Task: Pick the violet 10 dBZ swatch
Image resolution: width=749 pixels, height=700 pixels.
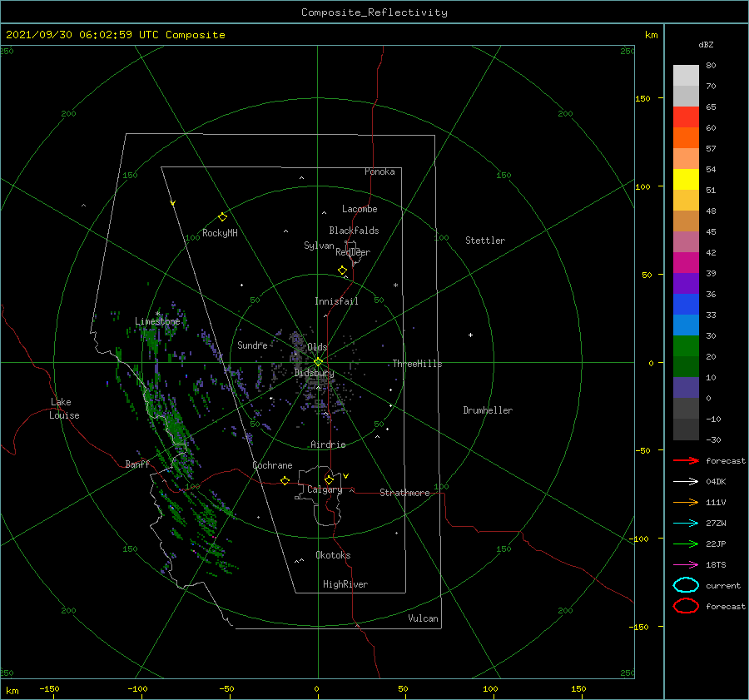Action: pyautogui.click(x=686, y=388)
